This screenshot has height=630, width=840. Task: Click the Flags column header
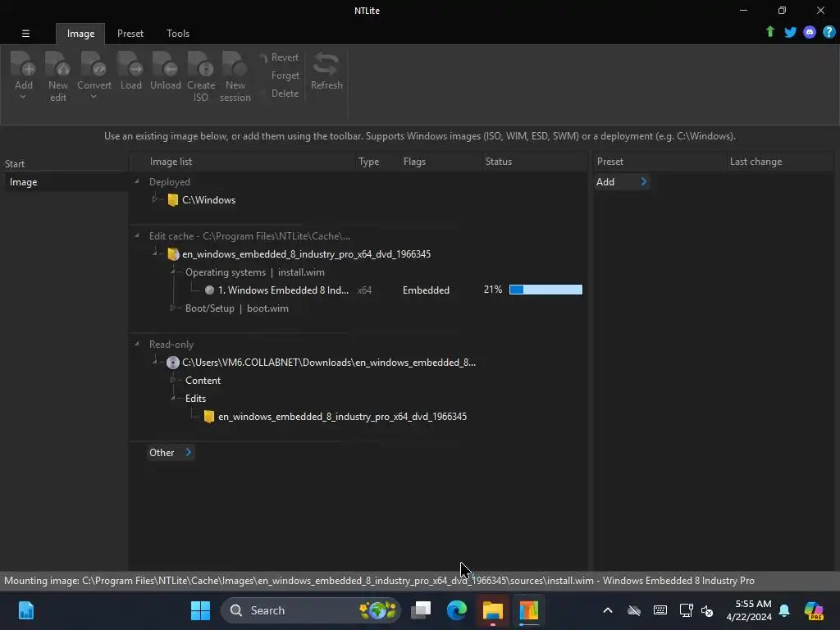pos(414,162)
